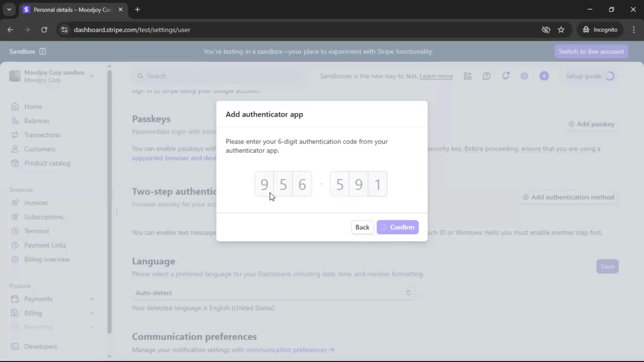Open Home in the sidebar

point(33,107)
